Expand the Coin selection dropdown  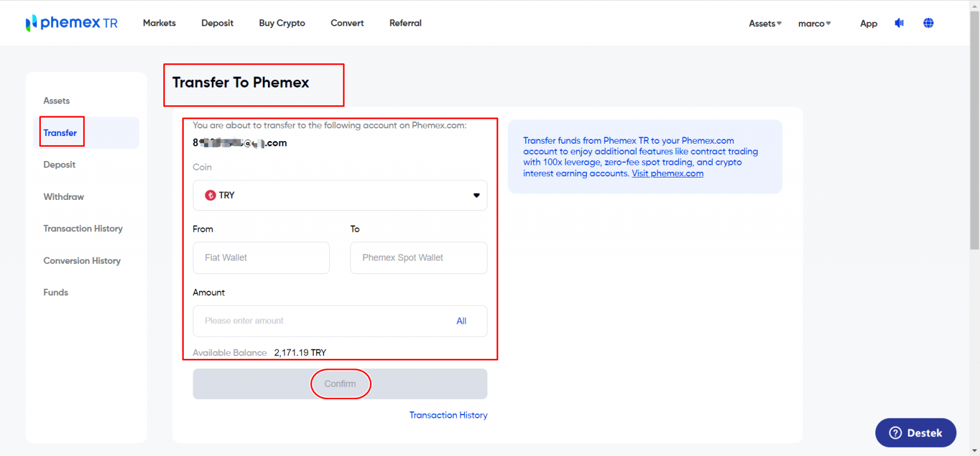476,195
